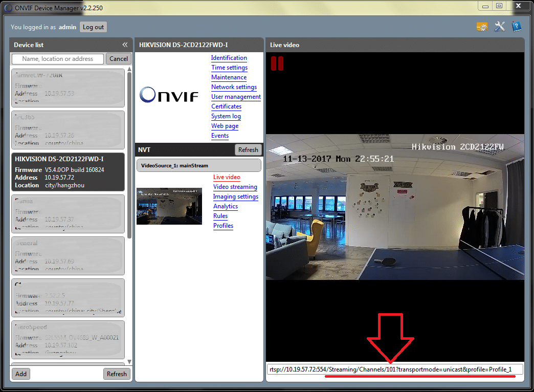
Task: Click the RTSP stream URL field
Action: pos(395,369)
